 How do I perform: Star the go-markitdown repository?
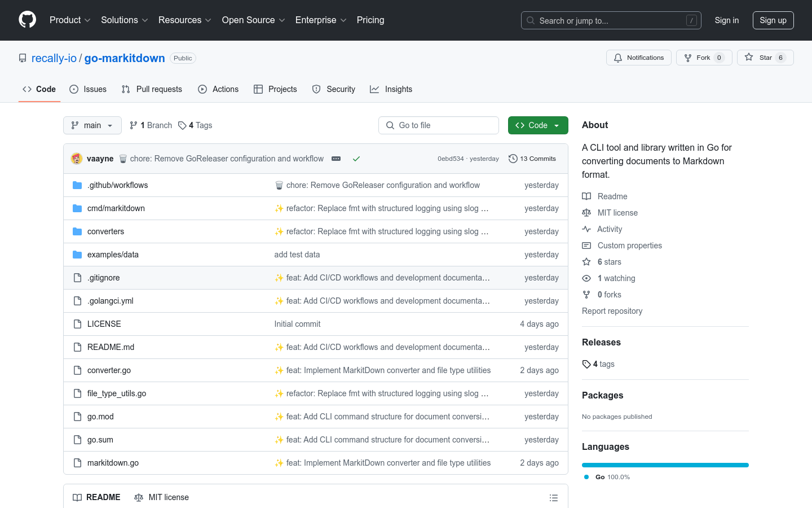[765, 58]
